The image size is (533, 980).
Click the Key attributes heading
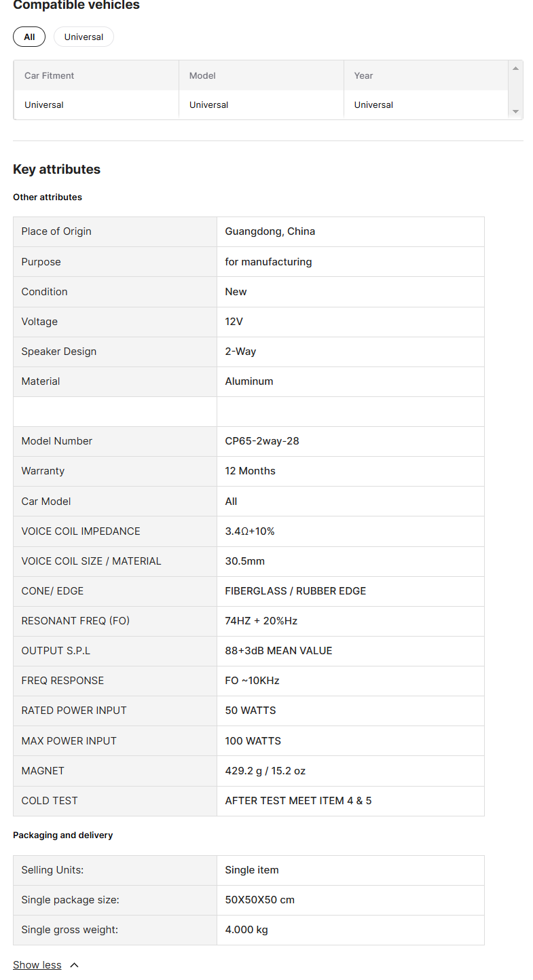pyautogui.click(x=56, y=170)
